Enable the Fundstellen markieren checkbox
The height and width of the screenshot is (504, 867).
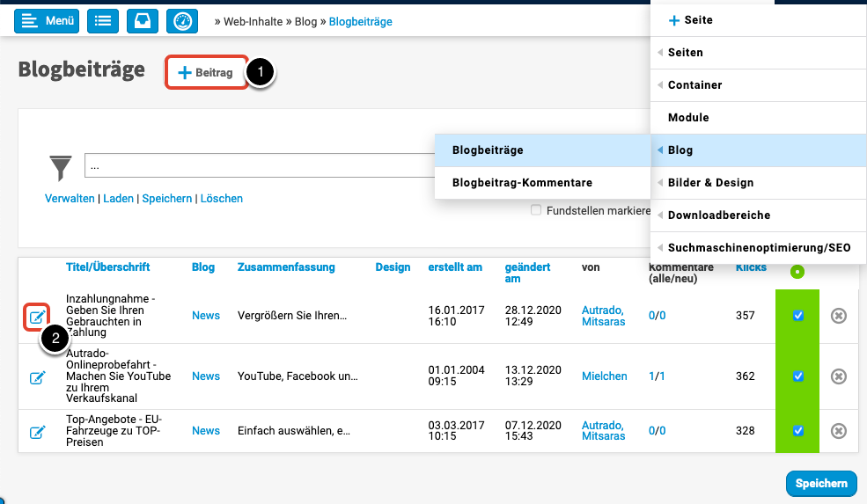click(536, 211)
